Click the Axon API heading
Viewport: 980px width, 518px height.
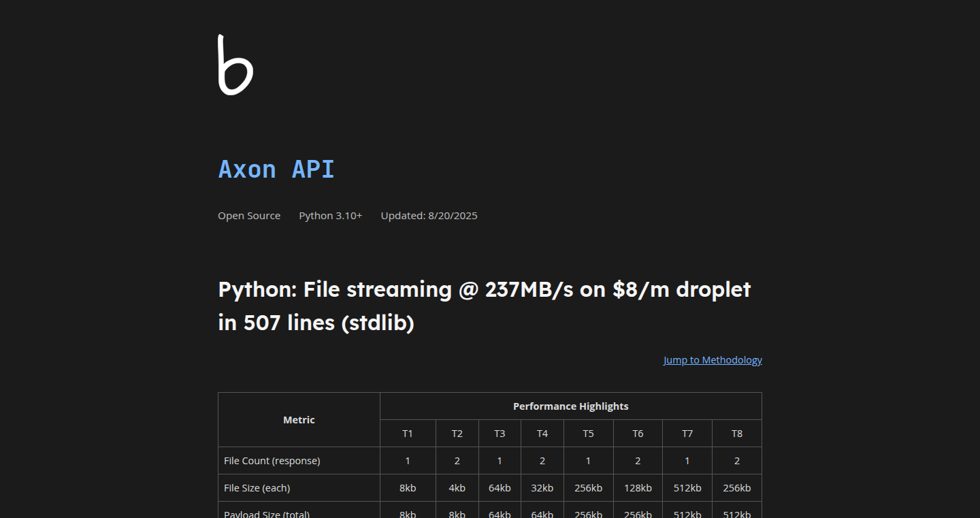[276, 169]
